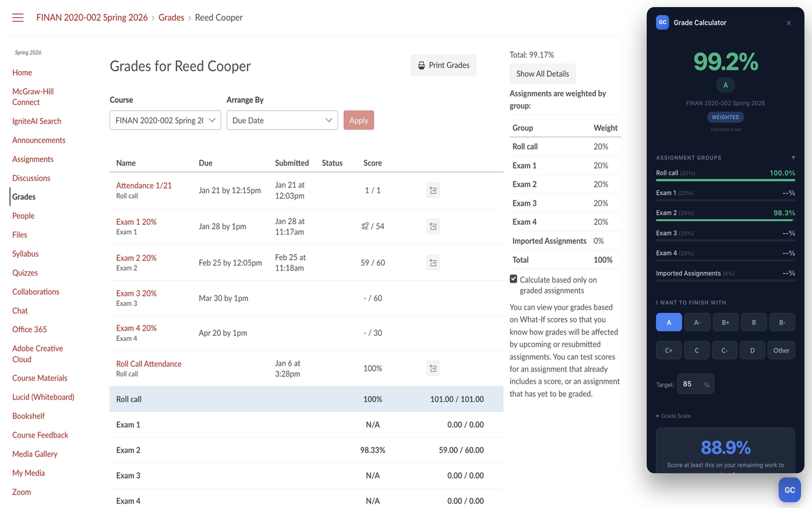Open the floating GC launcher button
The image size is (812, 508).
(790, 490)
